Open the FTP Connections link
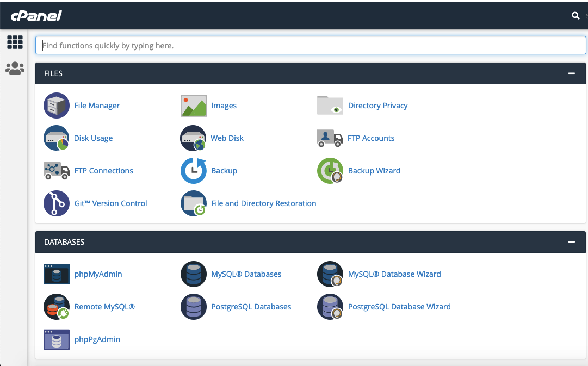Image resolution: width=588 pixels, height=366 pixels. pos(103,171)
